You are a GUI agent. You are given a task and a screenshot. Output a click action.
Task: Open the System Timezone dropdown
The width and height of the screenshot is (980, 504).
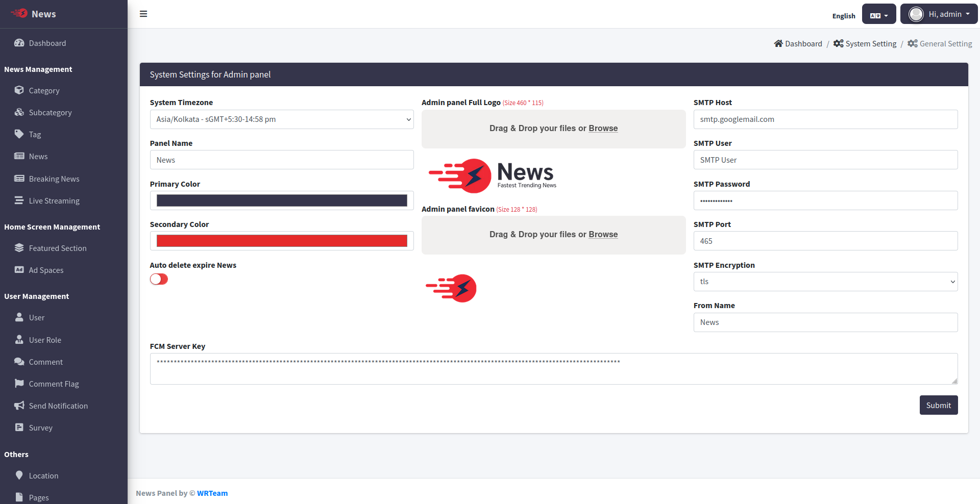281,119
